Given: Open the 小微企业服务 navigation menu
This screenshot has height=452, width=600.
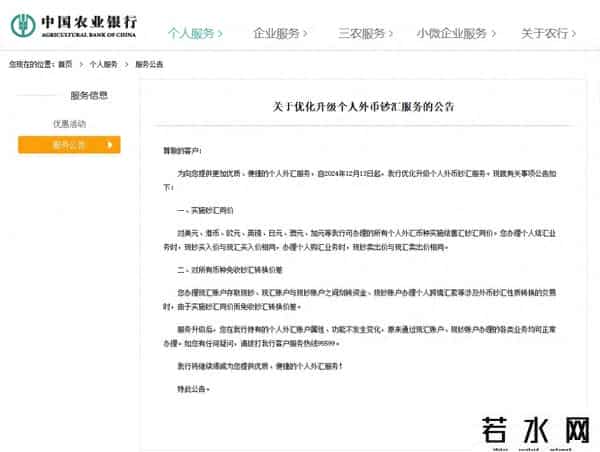Looking at the screenshot, I should [x=452, y=33].
